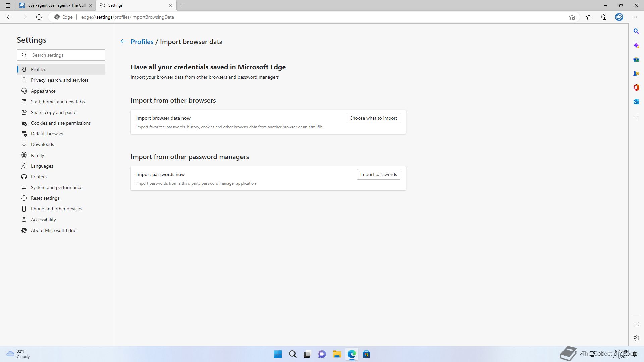Image resolution: width=644 pixels, height=362 pixels.
Task: Click the hide sidebar icon
Action: click(x=636, y=324)
